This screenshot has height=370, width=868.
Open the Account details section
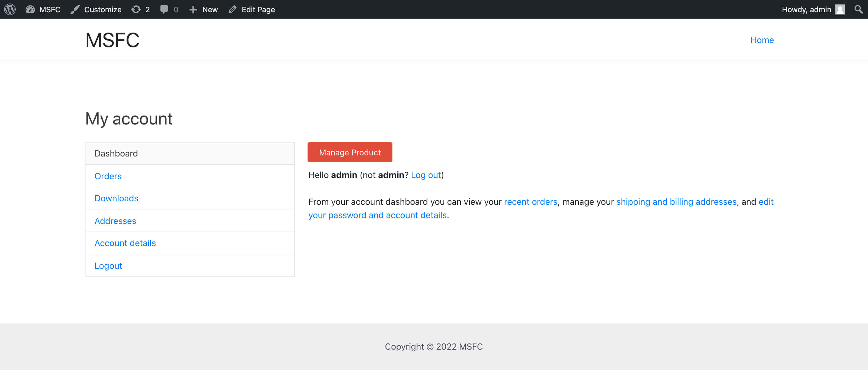tap(125, 243)
